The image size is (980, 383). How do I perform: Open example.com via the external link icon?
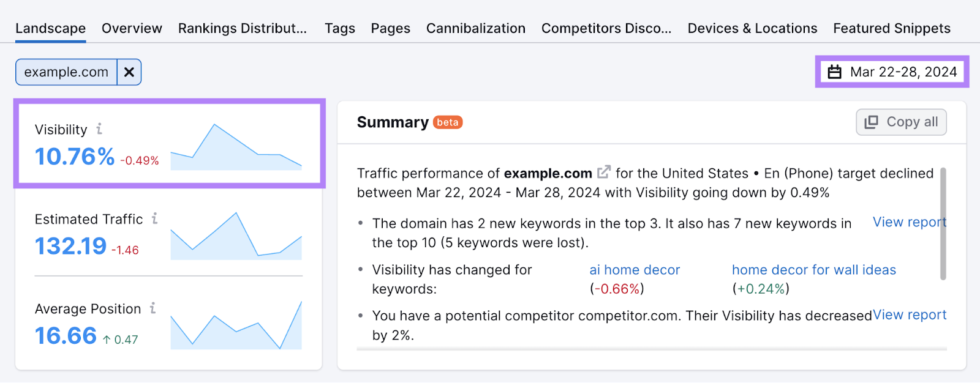tap(603, 172)
